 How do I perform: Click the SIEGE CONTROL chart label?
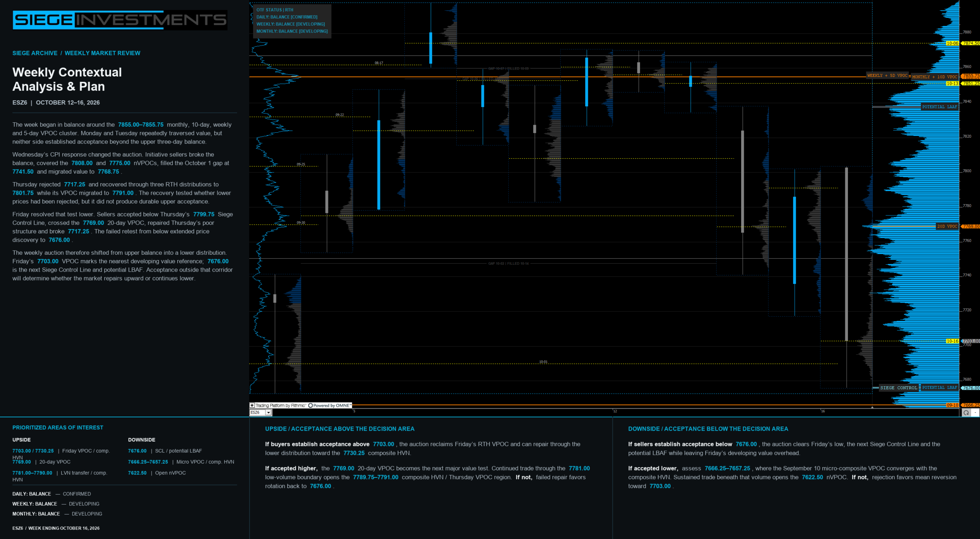coord(898,388)
